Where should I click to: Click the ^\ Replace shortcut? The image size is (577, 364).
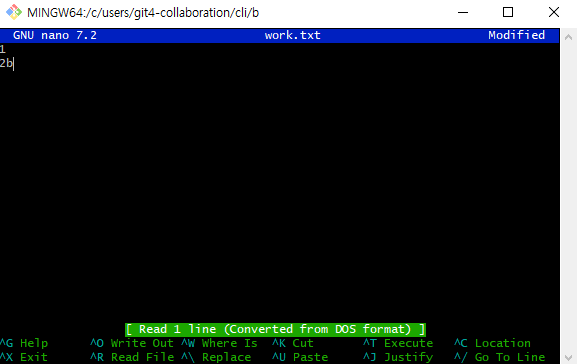click(216, 357)
